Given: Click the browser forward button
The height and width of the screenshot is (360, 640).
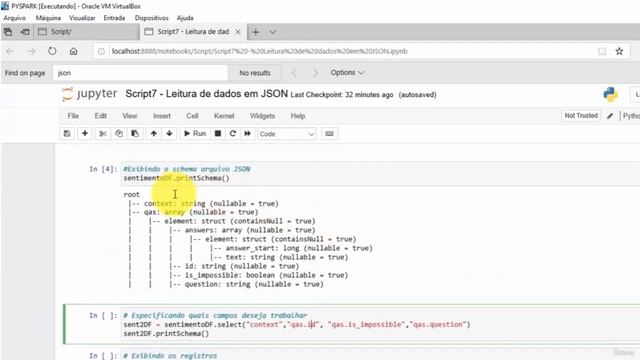Looking at the screenshot, I should point(31,51).
